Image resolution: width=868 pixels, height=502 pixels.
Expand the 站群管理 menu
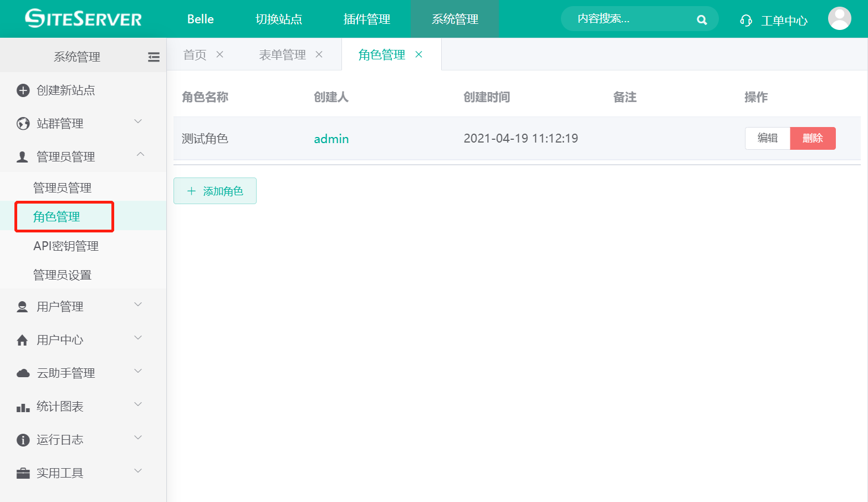[138, 122]
